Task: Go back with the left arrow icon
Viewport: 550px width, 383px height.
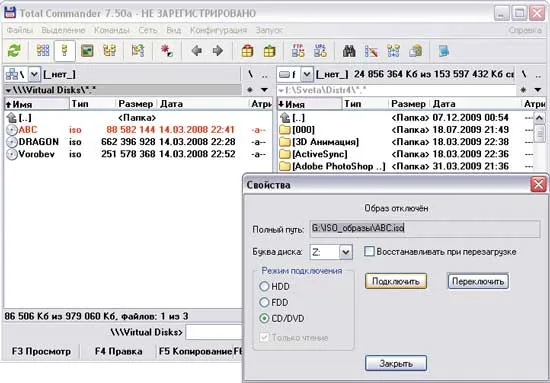Action: (196, 51)
